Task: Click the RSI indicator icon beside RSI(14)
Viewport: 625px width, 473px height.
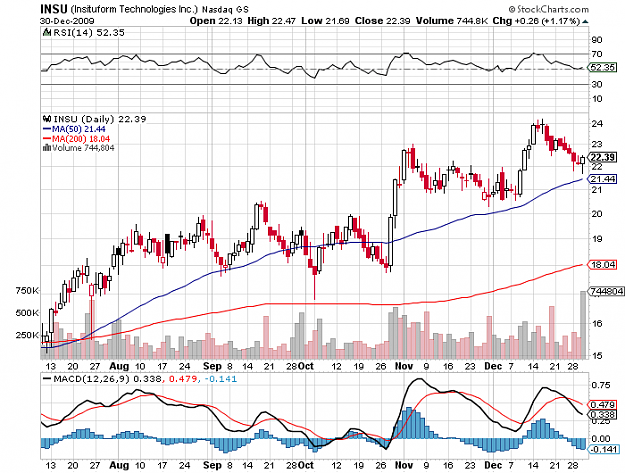Action: 46,33
